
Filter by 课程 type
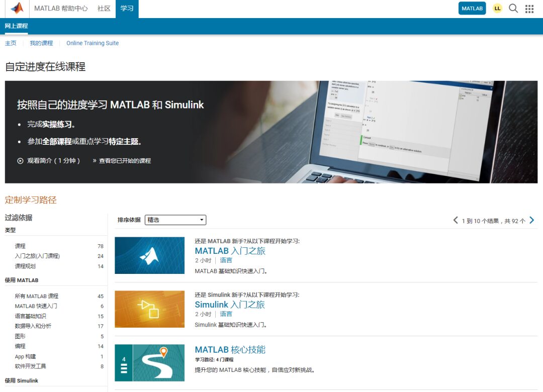(x=20, y=246)
